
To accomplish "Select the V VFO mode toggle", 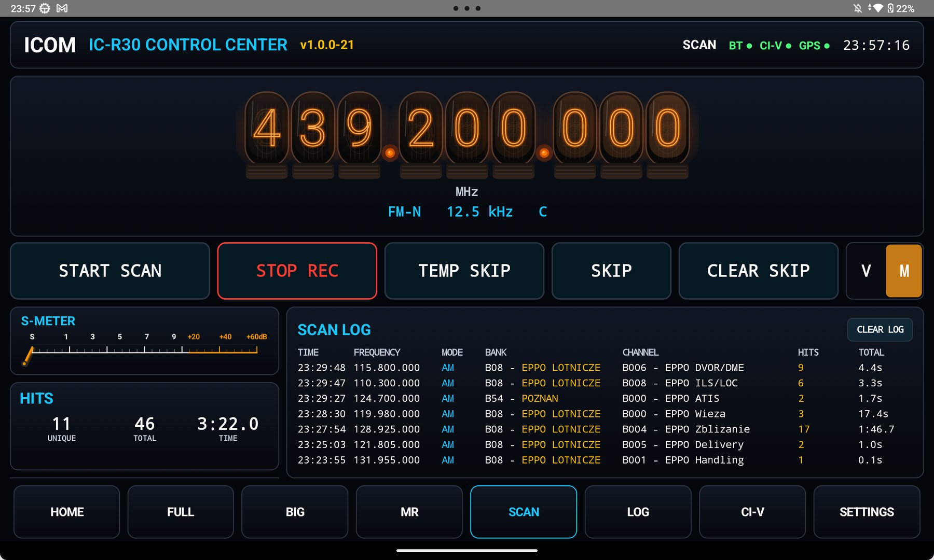I will [x=866, y=271].
